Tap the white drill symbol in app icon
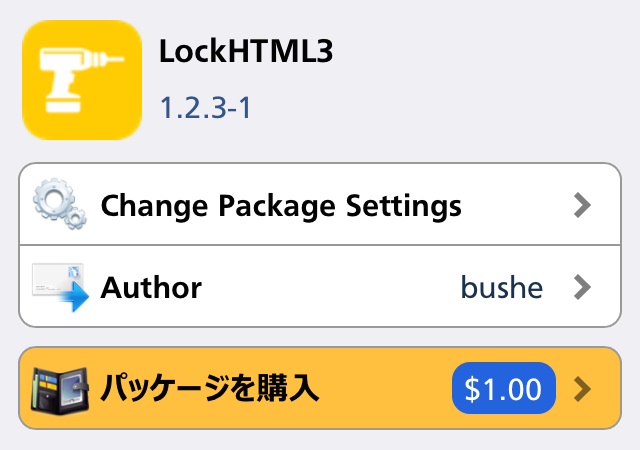This screenshot has width=640, height=450. click(80, 80)
